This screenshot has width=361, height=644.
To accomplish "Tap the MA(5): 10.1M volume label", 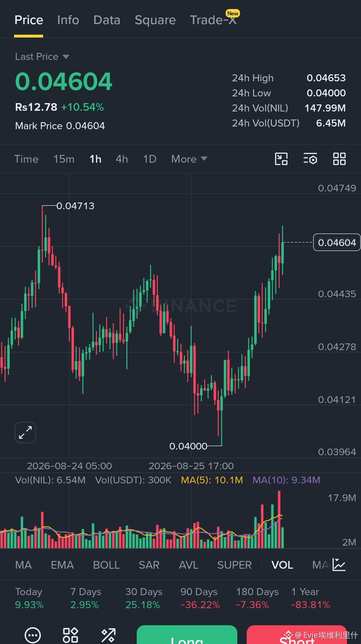I will [212, 480].
